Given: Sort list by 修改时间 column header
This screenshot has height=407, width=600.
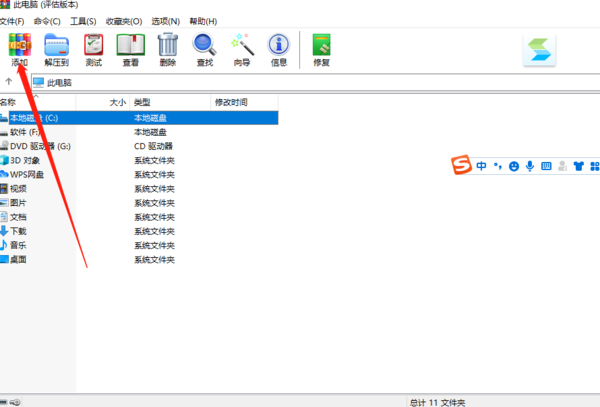Looking at the screenshot, I should (231, 102).
